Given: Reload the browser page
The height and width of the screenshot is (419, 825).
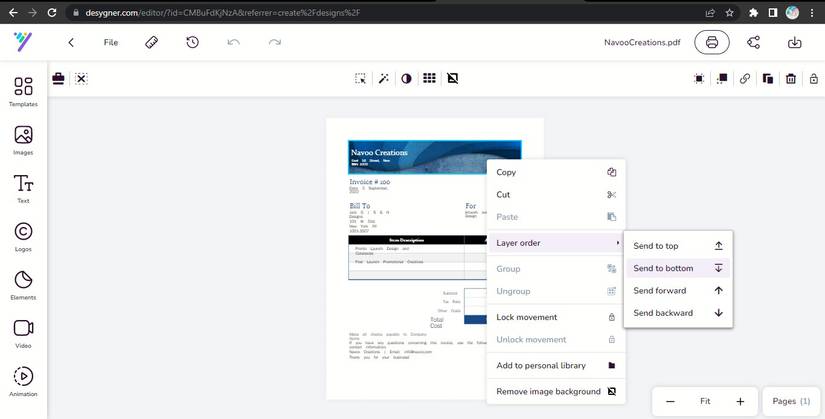Looking at the screenshot, I should tap(52, 13).
